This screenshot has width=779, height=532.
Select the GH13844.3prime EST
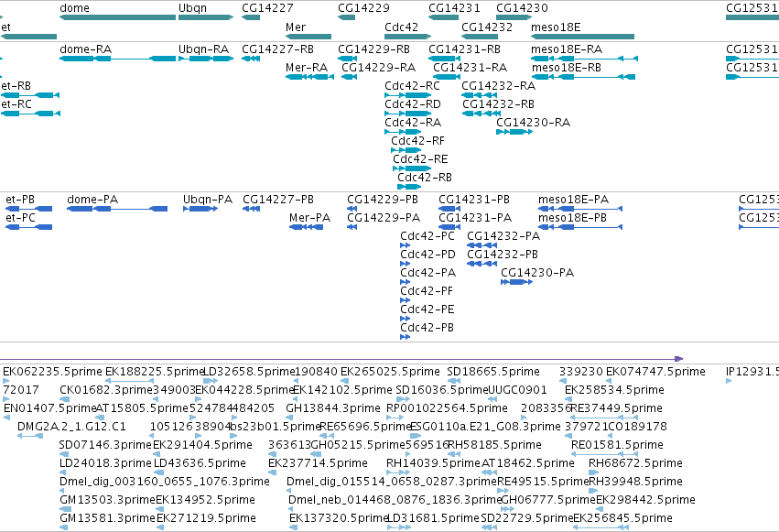coord(290,418)
